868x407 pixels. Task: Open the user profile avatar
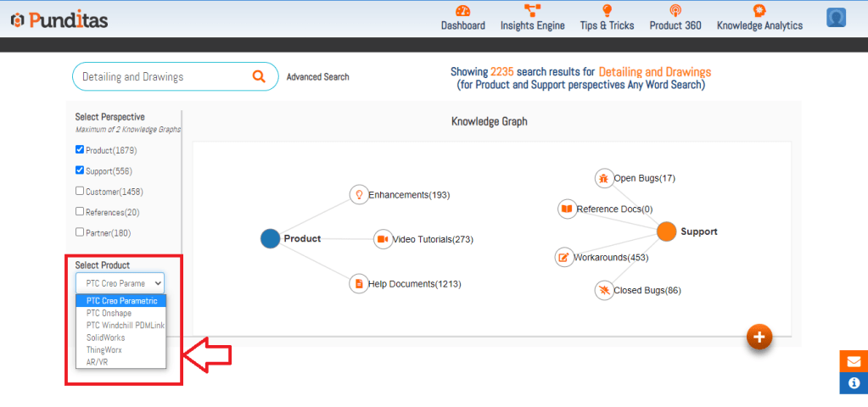pos(837,18)
